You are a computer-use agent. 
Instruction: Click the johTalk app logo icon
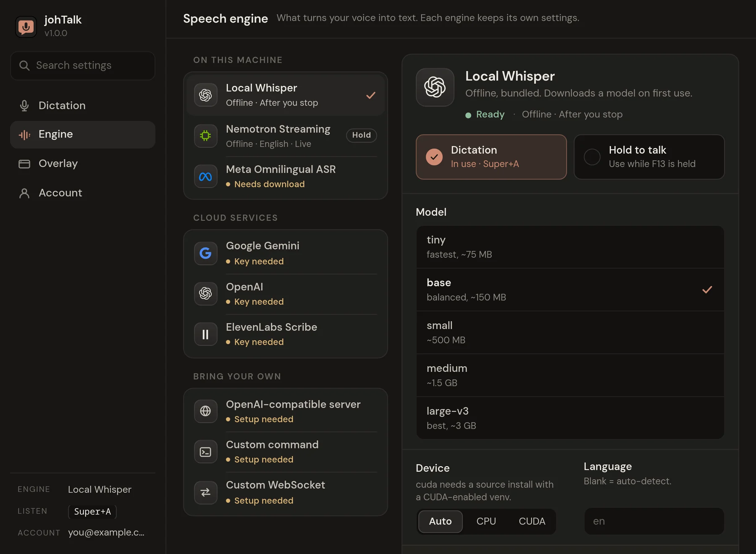pos(26,26)
